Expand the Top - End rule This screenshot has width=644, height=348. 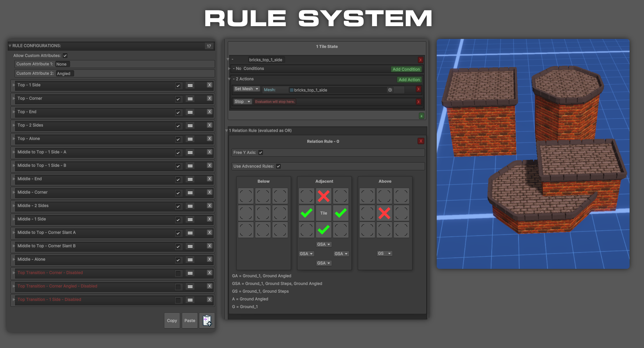tap(14, 112)
